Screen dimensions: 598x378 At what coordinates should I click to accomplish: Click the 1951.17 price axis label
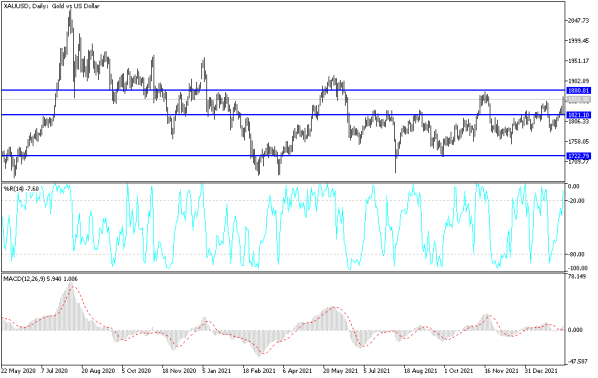click(x=579, y=61)
